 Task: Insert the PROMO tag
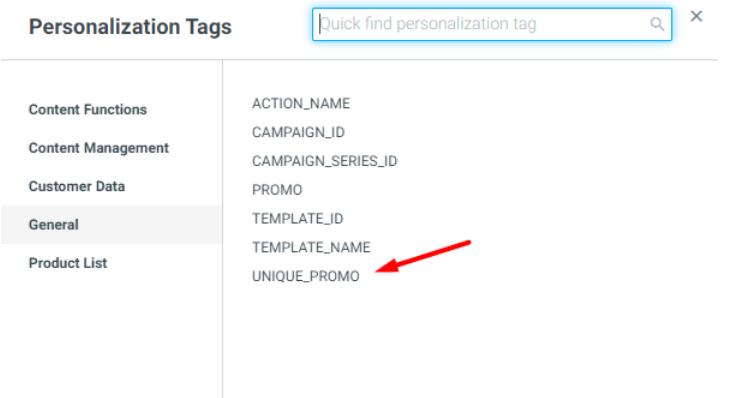277,190
